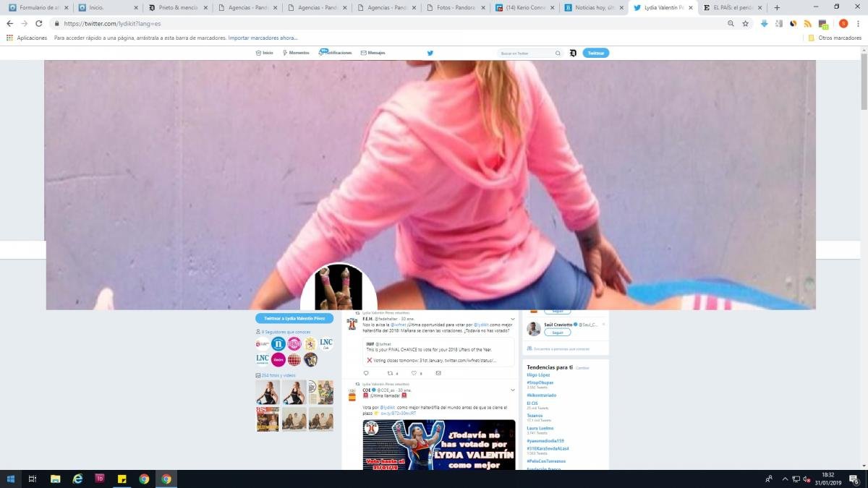Open the 'LNC Cultura' follower avatar in the top row
Screen dimensions: 868x488
click(x=326, y=343)
